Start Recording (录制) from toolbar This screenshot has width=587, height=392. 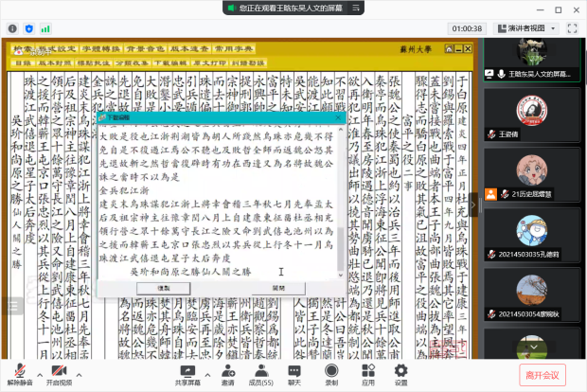331,370
